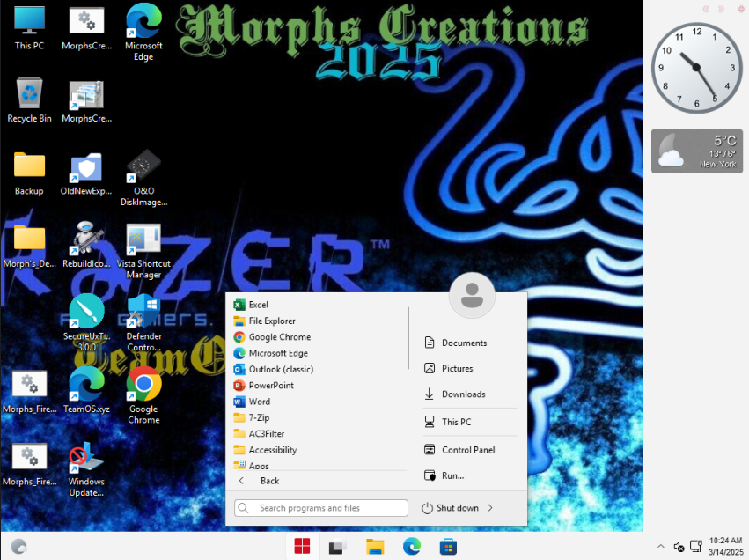The width and height of the screenshot is (749, 560).
Task: Select the Microsoft Edge desktop shortcut
Action: (143, 33)
